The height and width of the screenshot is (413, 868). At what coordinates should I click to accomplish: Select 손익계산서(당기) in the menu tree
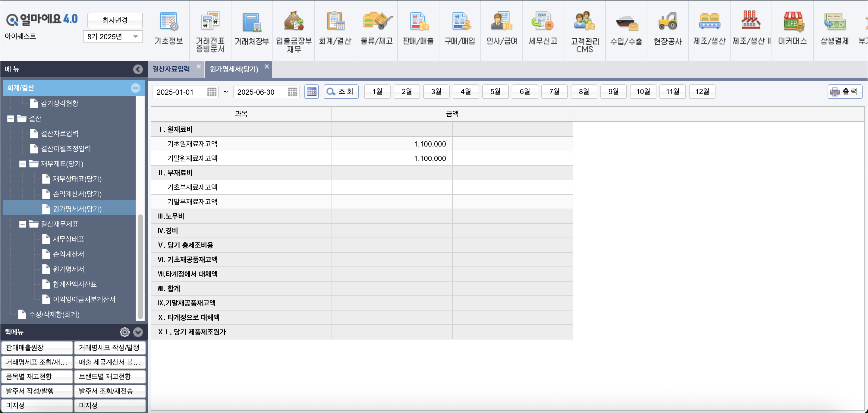click(77, 194)
